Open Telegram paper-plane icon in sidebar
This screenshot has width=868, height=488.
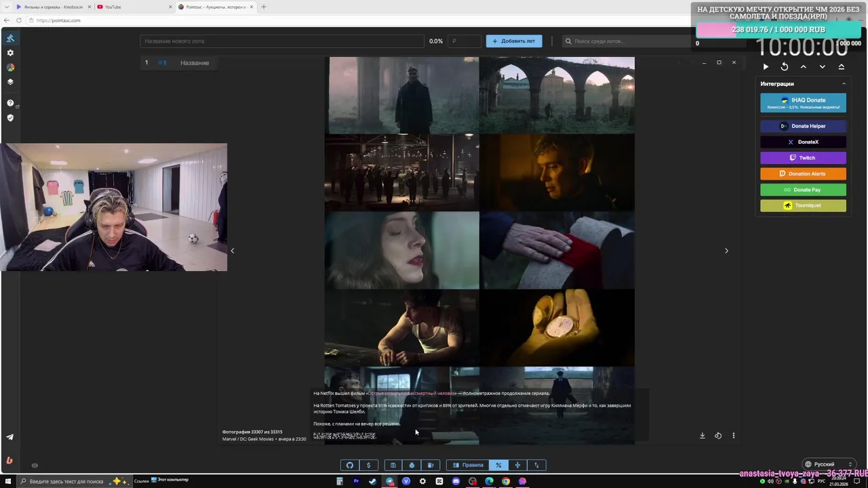click(9, 437)
